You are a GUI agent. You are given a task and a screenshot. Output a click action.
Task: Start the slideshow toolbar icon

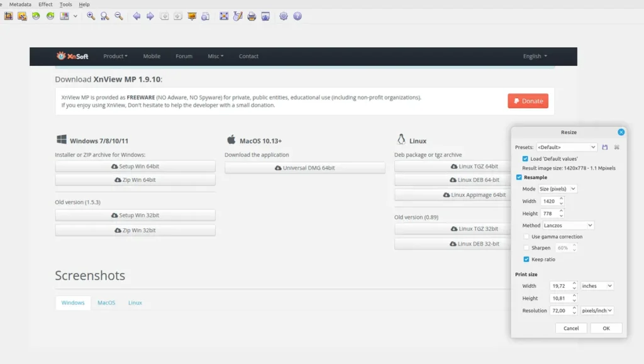[x=192, y=16]
